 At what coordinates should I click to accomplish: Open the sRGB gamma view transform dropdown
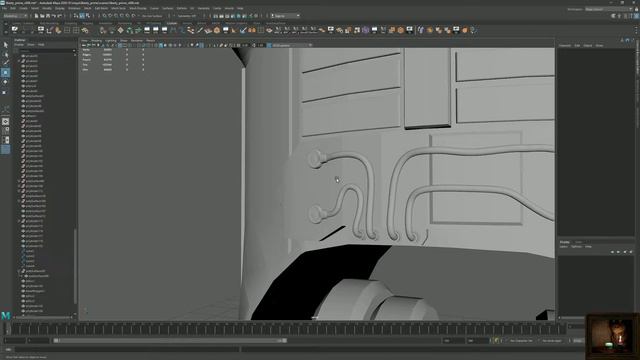(292, 45)
